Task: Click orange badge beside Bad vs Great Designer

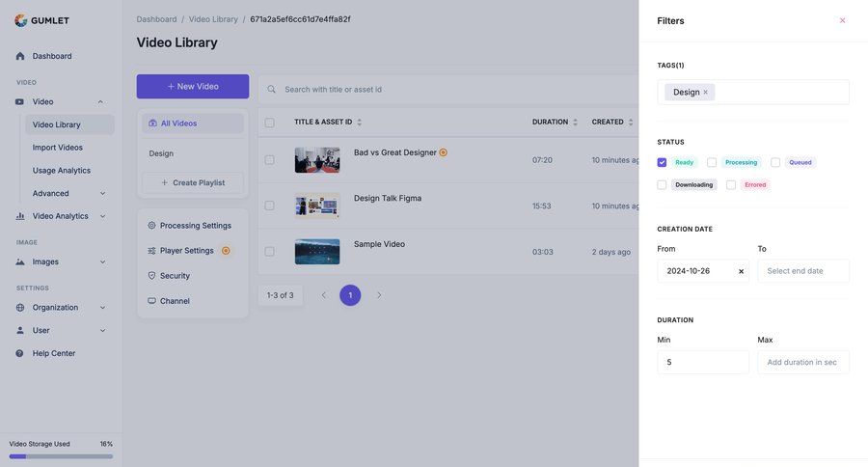Action: tap(444, 152)
